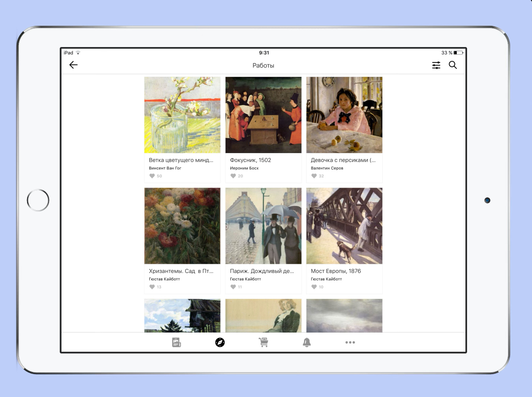The image size is (532, 397).
Task: Click the title Мост Европы, 1876
Action: (x=336, y=271)
